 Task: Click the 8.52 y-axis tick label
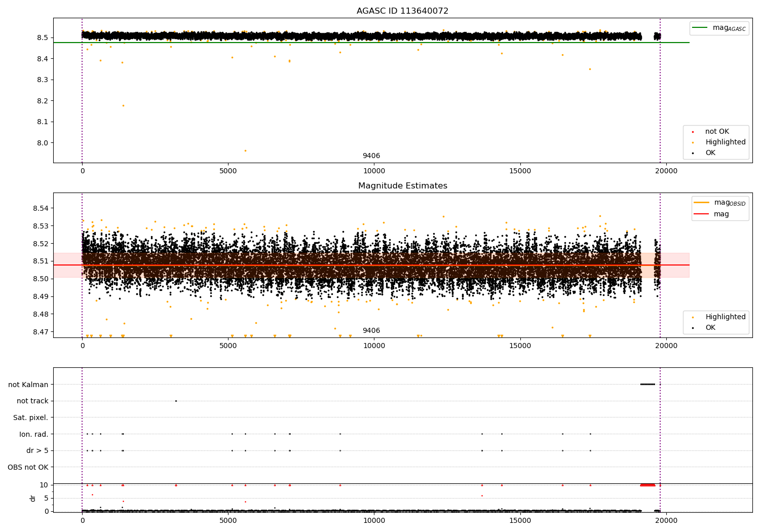41,244
